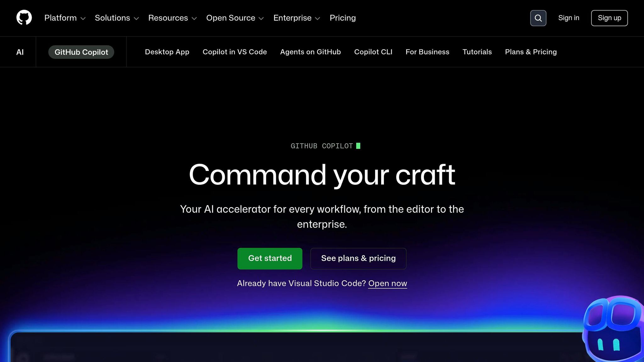Expand the Enterprise menu chevron
Screen dimensions: 644x362
[x=318, y=19]
